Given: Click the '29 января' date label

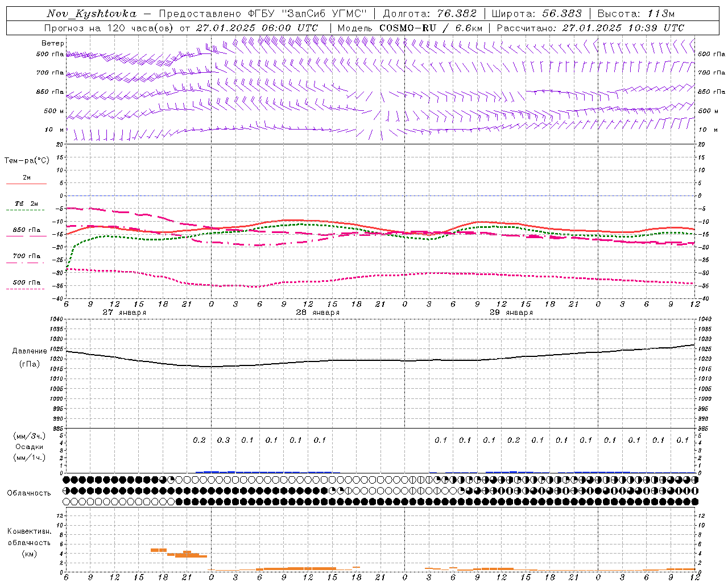Looking at the screenshot, I should tap(511, 313).
